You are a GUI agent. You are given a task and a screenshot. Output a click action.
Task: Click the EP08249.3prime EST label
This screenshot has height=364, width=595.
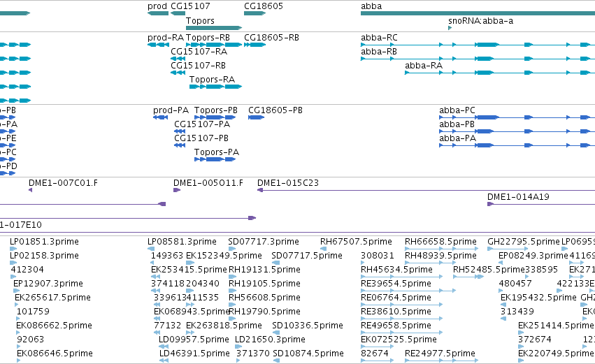coord(533,256)
